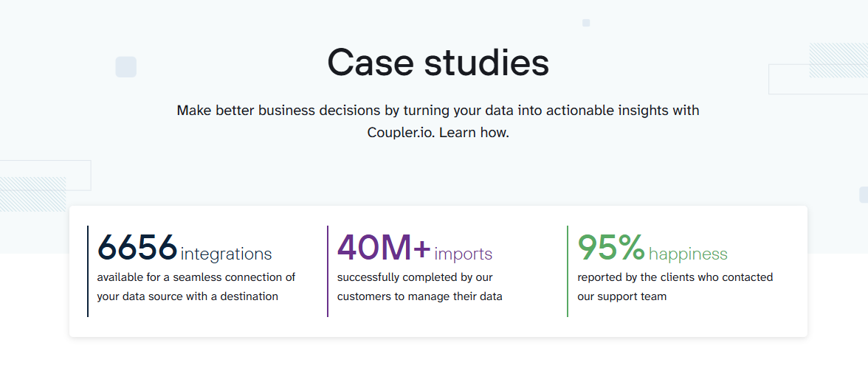Image resolution: width=868 pixels, height=365 pixels.
Task: Click the "Coupler.io. Learn how." text
Action: [x=438, y=133]
